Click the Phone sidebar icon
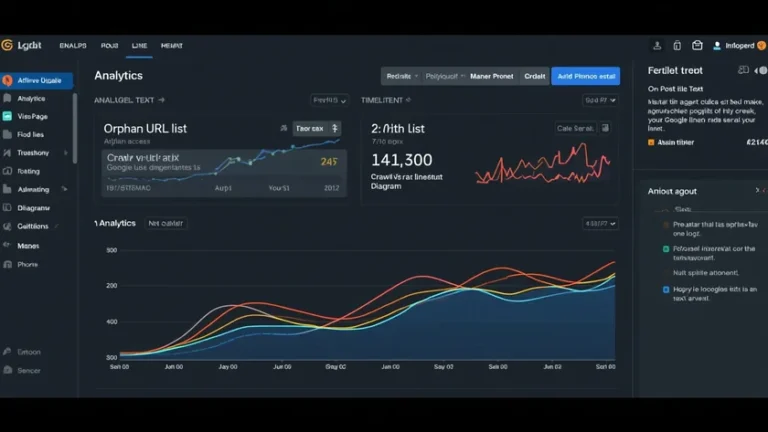 pos(7,264)
